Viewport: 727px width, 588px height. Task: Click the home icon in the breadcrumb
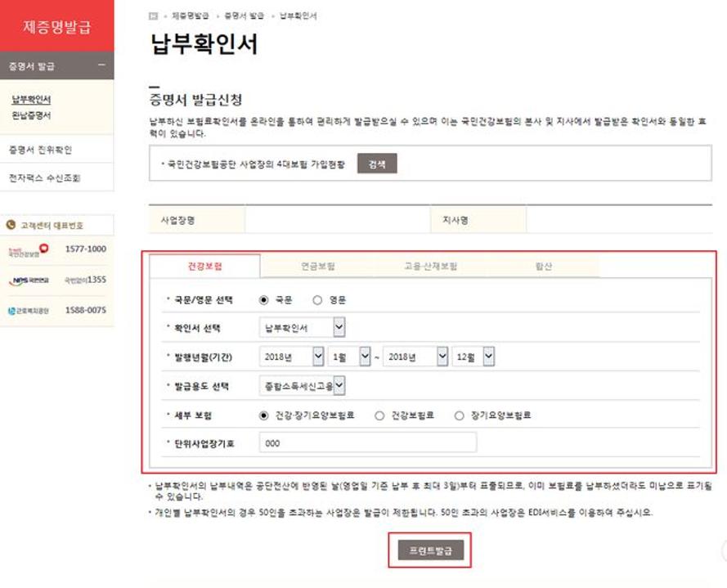pos(154,16)
